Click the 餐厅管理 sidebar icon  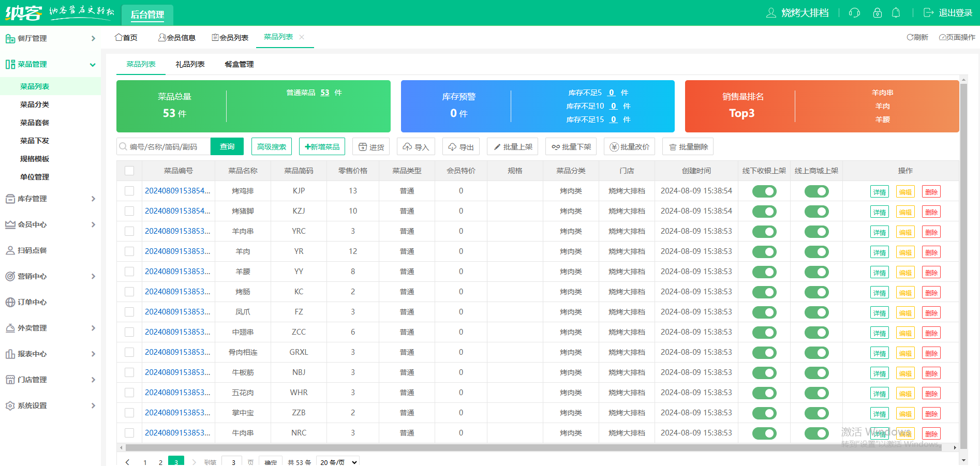tap(10, 38)
